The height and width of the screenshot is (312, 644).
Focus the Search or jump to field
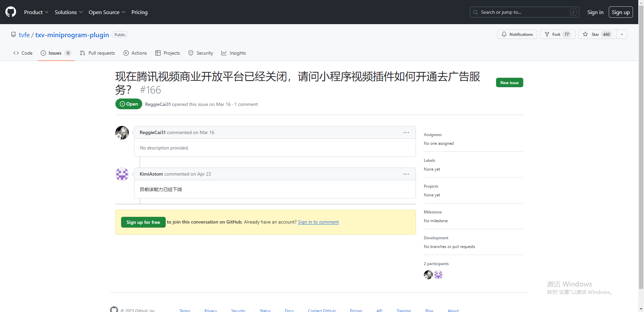click(x=524, y=12)
